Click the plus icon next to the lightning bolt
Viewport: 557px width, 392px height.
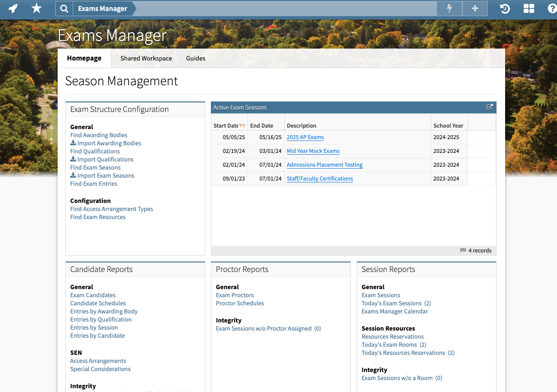click(x=475, y=8)
